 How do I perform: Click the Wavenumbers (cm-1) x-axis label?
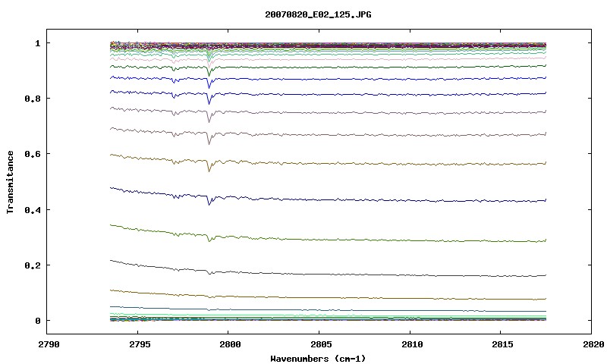click(x=318, y=359)
